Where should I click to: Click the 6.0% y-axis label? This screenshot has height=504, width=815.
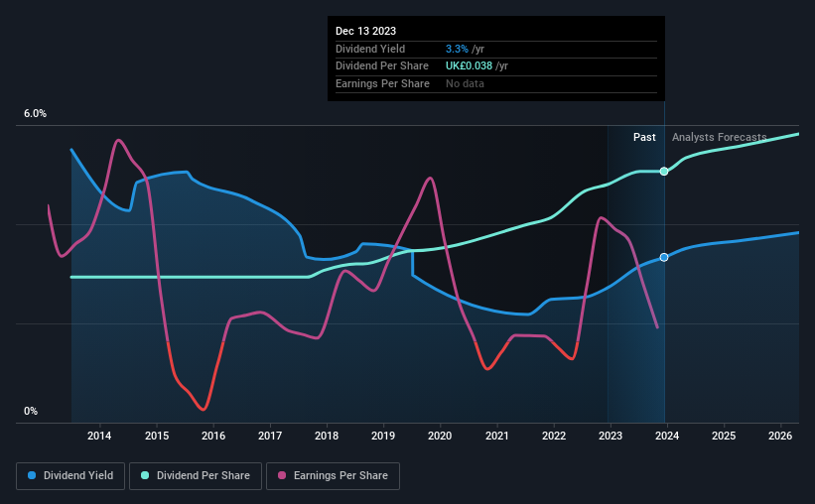click(35, 114)
